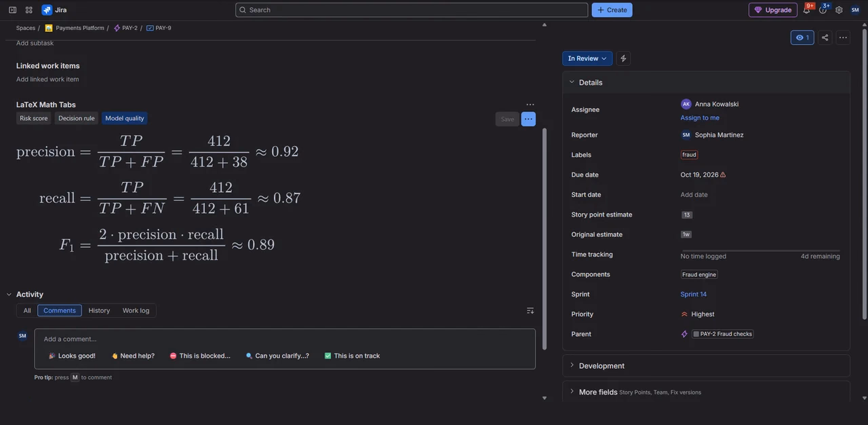
Task: Toggle the activity sort order icon
Action: [530, 310]
